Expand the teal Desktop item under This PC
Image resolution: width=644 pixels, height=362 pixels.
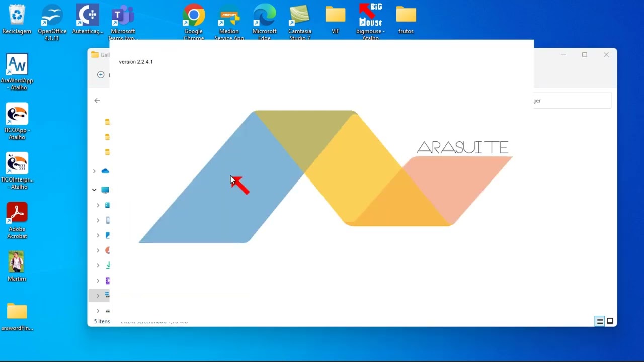98,205
